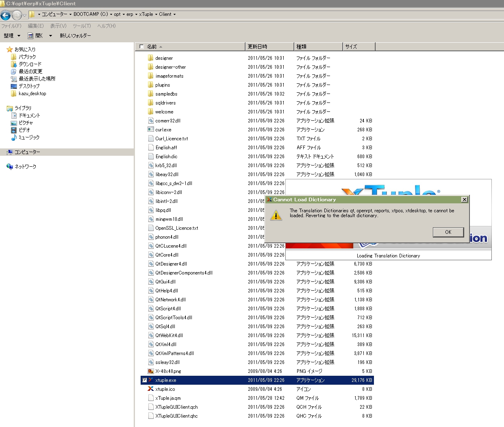Select the XTupleGUIClient.qch file name
Viewport: 504px width, 427px height.
(x=176, y=407)
